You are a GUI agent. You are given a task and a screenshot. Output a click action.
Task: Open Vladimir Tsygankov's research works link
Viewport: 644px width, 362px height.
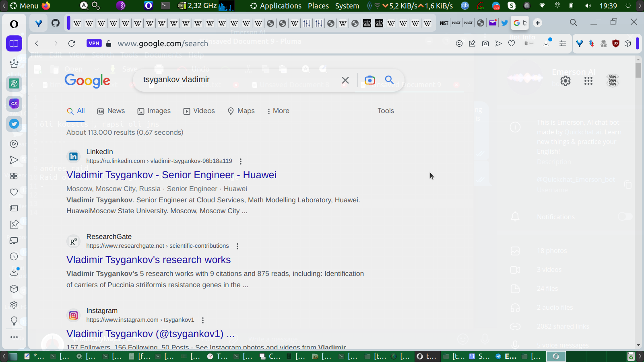[x=149, y=260]
